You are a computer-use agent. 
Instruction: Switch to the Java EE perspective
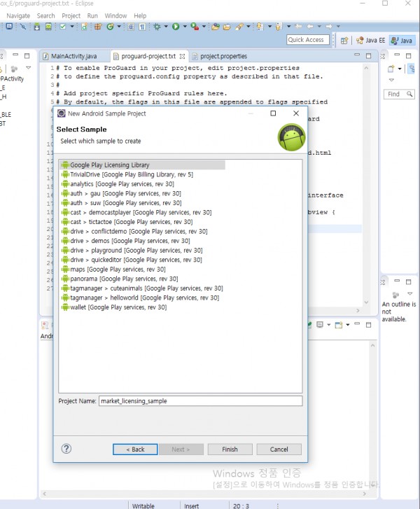coord(371,41)
